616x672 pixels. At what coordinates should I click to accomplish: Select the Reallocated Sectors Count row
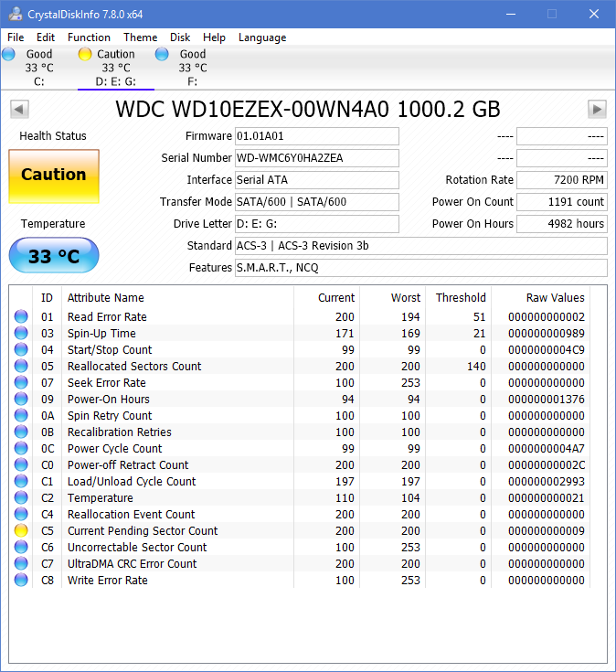(x=134, y=367)
